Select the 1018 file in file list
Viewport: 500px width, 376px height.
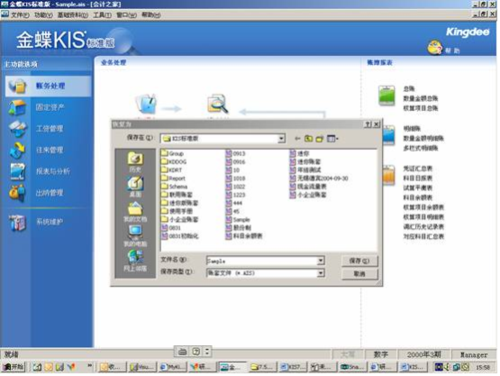235,179
